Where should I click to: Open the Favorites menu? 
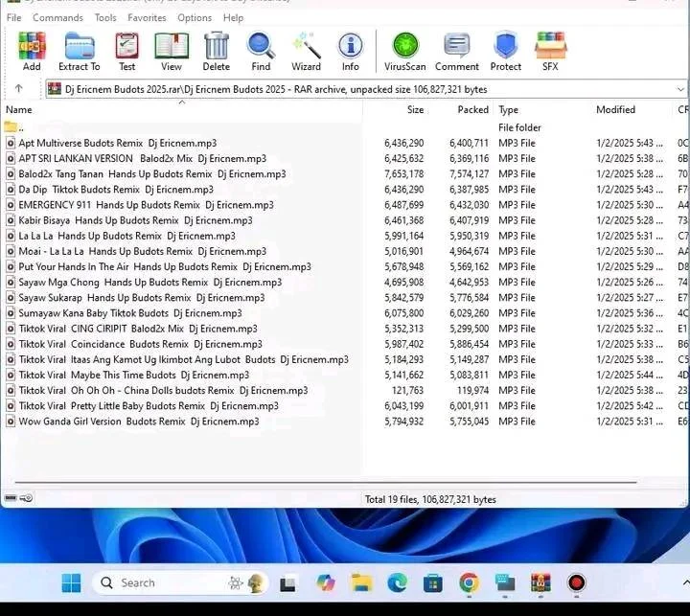coord(147,17)
